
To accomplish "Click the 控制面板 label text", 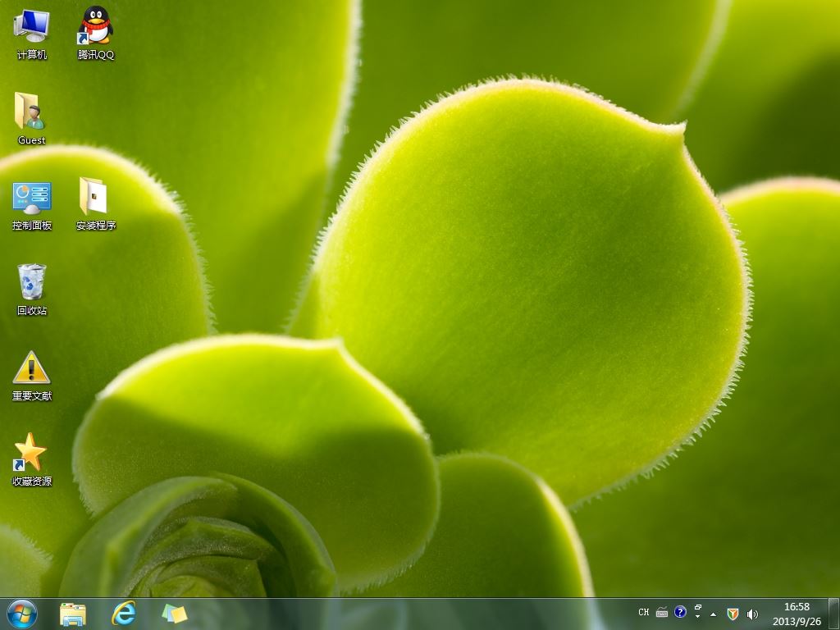I will pyautogui.click(x=32, y=226).
